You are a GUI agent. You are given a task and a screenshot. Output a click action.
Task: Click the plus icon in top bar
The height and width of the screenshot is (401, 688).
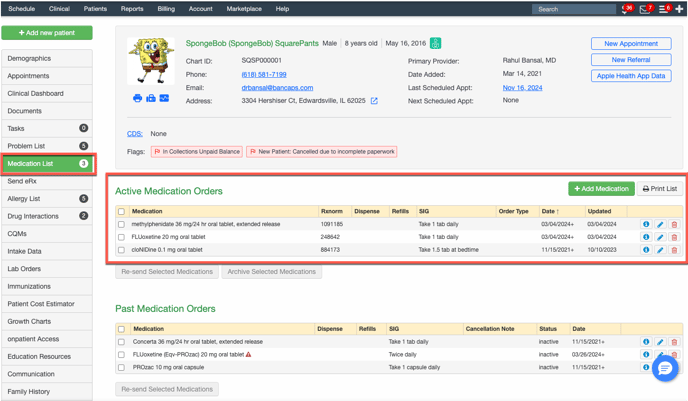(x=680, y=9)
